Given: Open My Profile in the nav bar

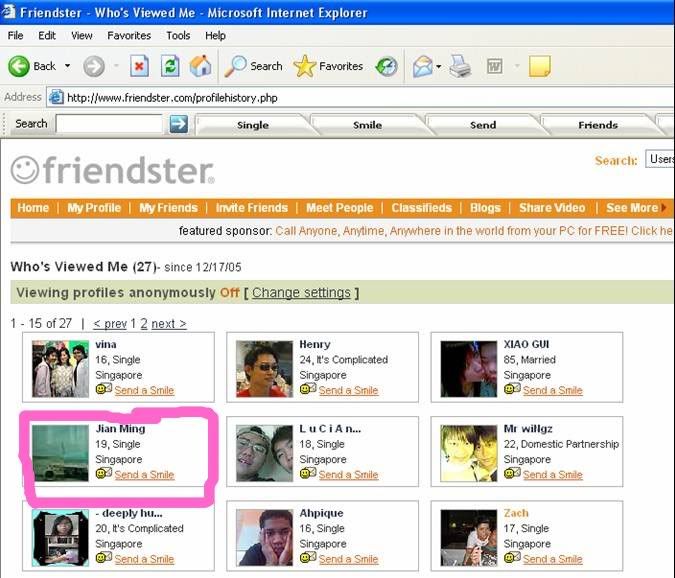Looking at the screenshot, I should tap(94, 208).
